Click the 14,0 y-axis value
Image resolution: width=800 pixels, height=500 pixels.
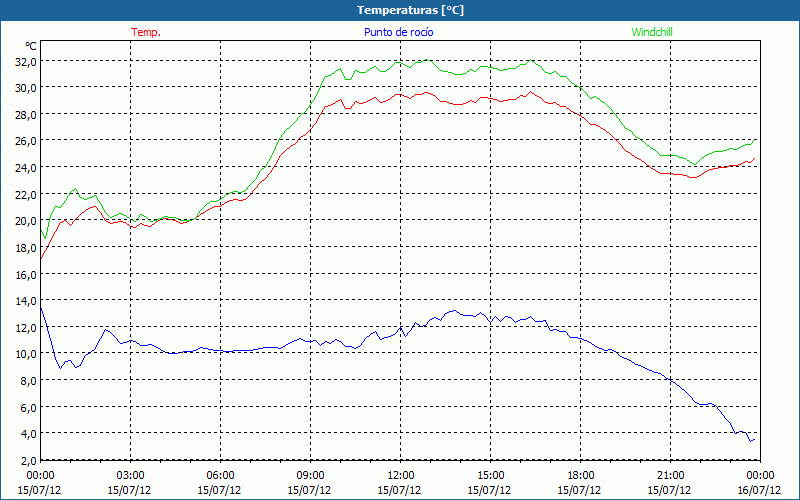pyautogui.click(x=26, y=301)
